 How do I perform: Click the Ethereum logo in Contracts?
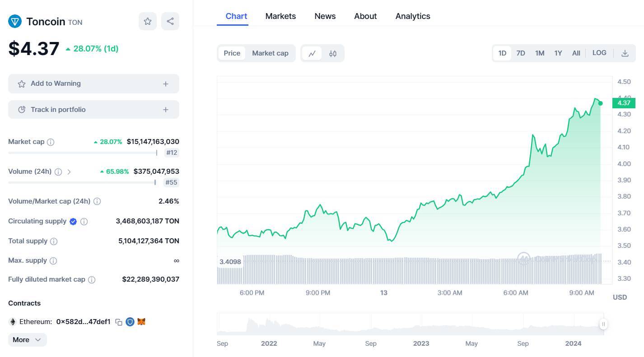(x=13, y=322)
